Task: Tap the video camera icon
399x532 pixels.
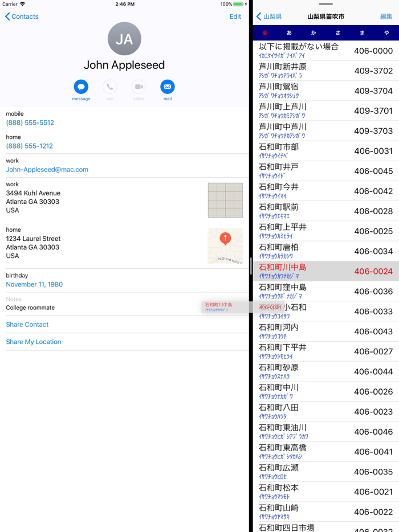Action: point(139,87)
